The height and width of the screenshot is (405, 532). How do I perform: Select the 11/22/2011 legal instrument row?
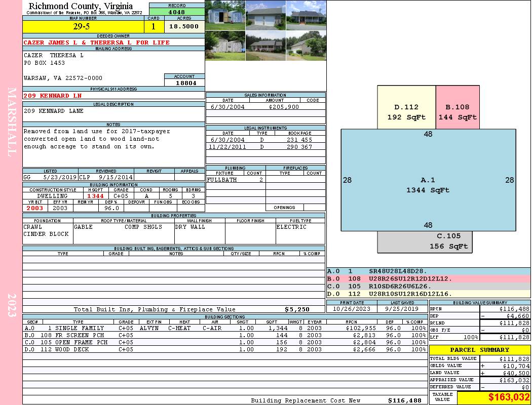(x=265, y=147)
